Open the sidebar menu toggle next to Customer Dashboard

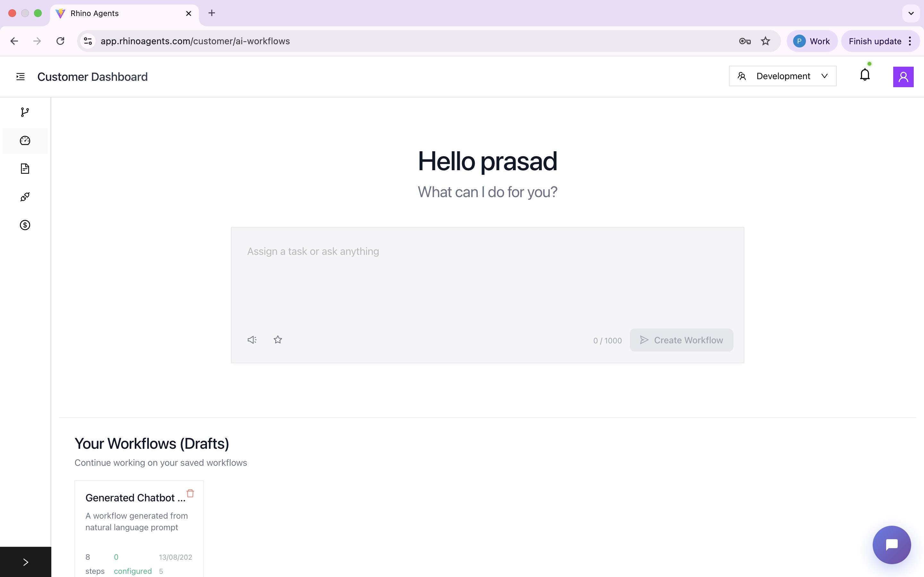tap(20, 76)
